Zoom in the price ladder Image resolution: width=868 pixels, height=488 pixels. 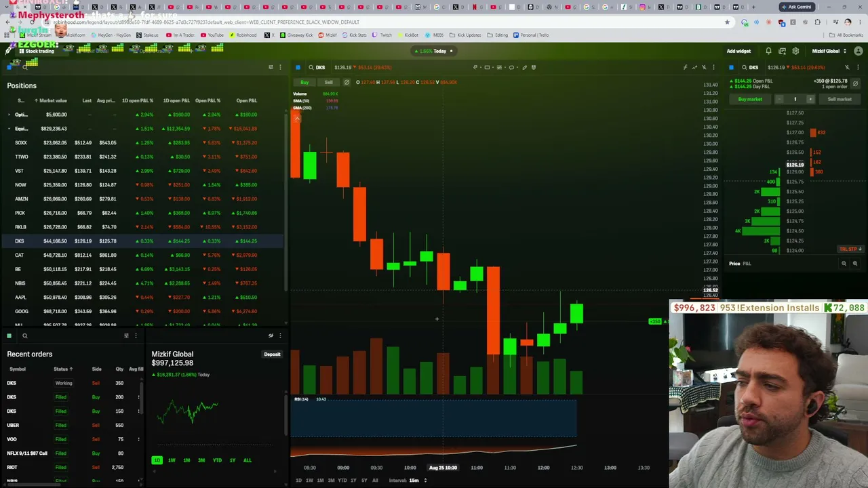tap(855, 264)
